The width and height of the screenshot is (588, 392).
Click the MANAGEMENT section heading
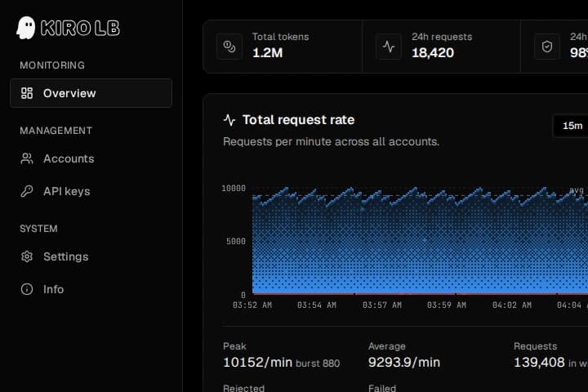[56, 131]
